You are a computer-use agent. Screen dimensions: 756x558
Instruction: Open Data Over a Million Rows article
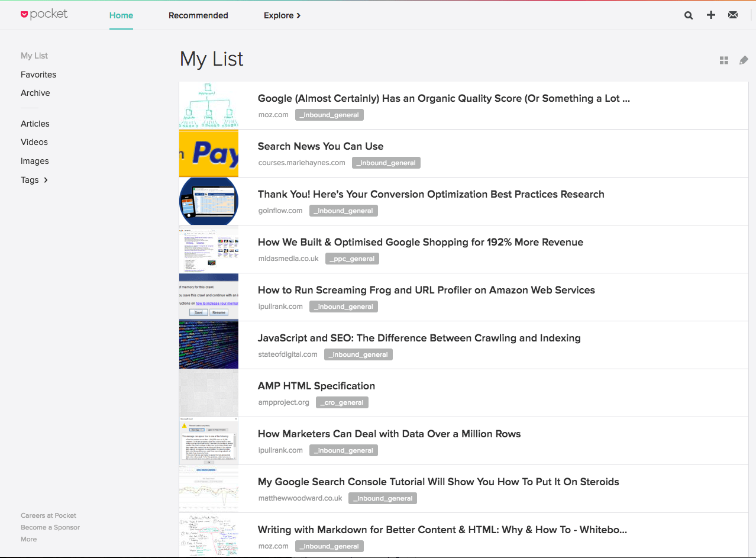[x=389, y=434]
